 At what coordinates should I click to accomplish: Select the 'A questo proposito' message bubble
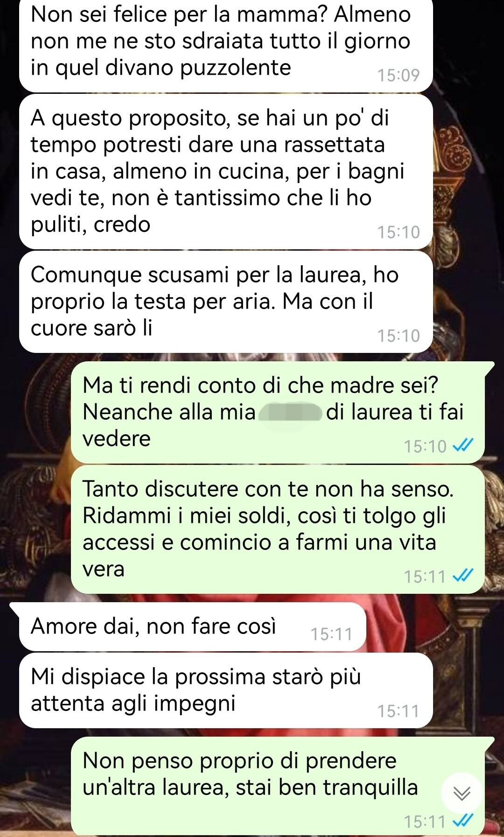click(x=226, y=171)
